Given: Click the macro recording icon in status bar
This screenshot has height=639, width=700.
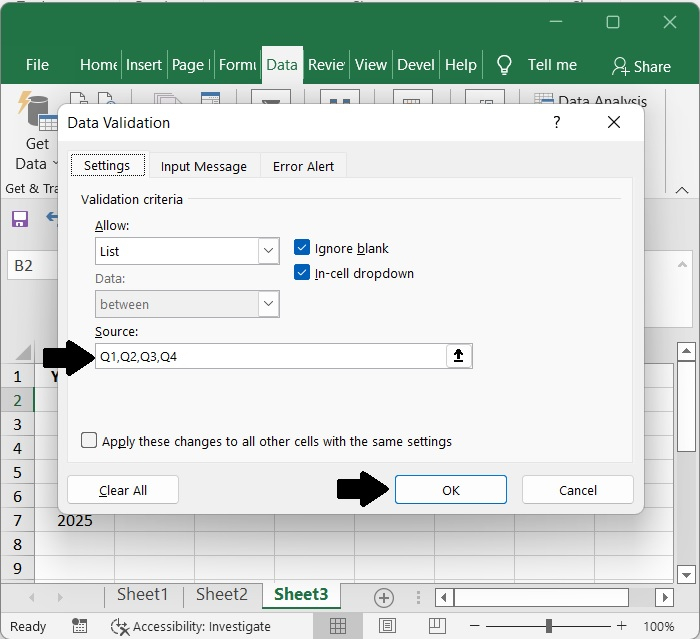Looking at the screenshot, I should [x=79, y=626].
